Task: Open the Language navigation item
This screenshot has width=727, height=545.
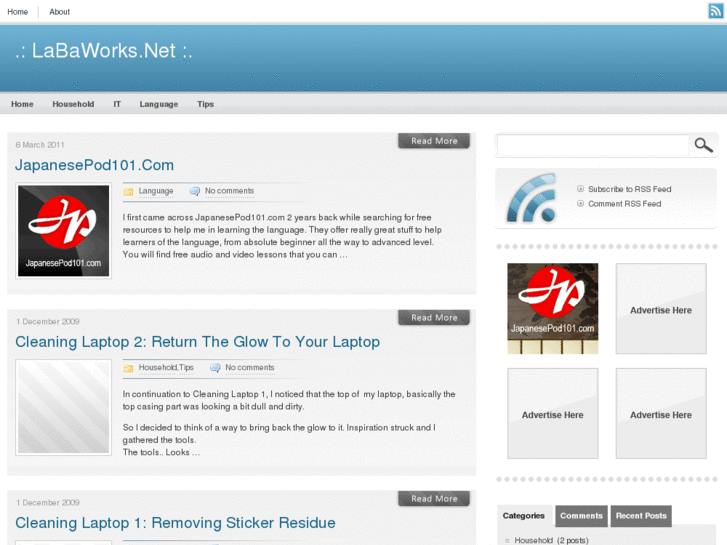Action: 159,104
